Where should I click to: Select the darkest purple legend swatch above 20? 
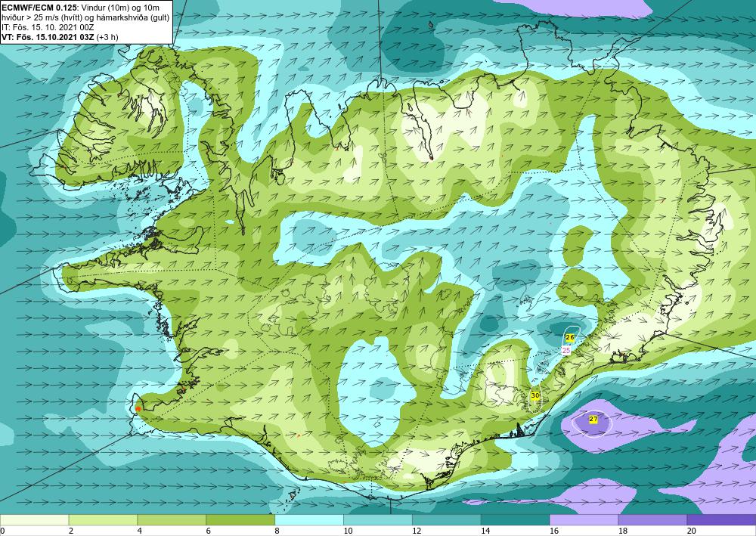click(x=721, y=519)
